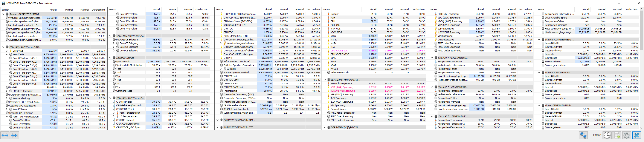
Task: Click the expand layout arrows button
Action: [x=5, y=135]
